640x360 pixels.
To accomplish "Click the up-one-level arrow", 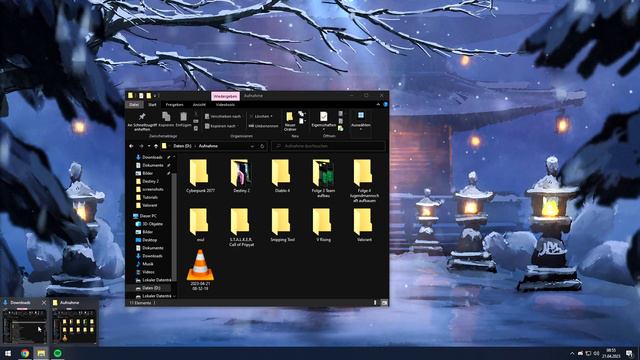I will 156,146.
